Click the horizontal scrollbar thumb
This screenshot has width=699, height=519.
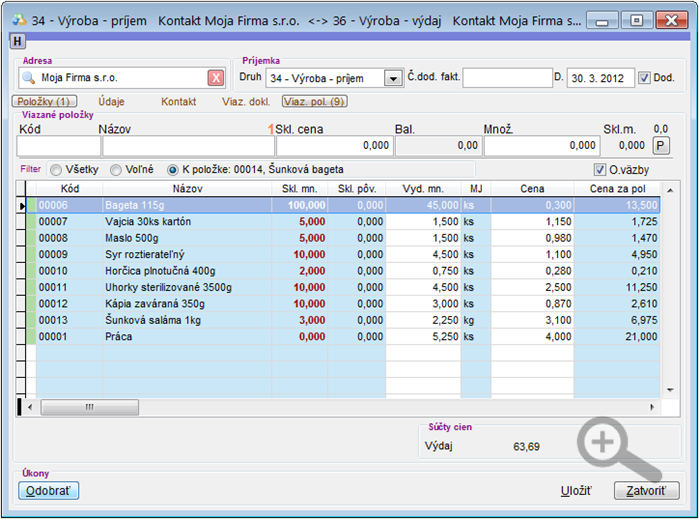pyautogui.click(x=90, y=407)
